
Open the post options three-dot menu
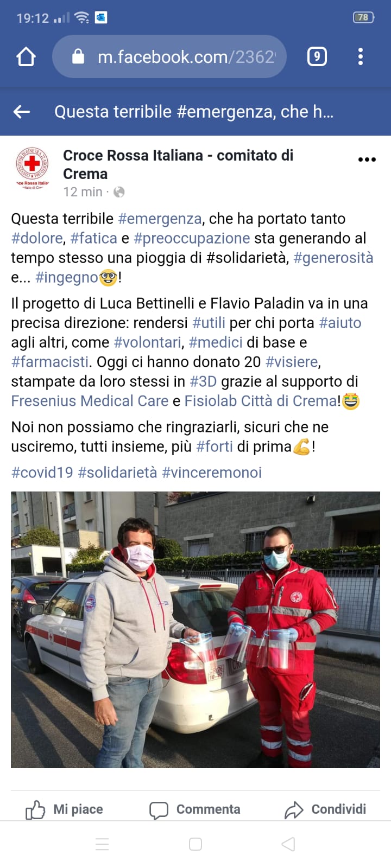pyautogui.click(x=367, y=159)
